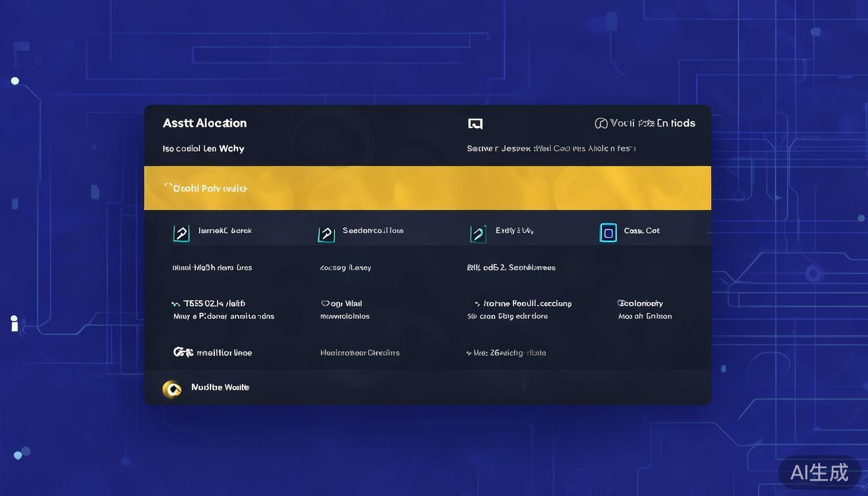Click the edit icon beside "Exity Uy"
The height and width of the screenshot is (496, 868).
[x=478, y=233]
